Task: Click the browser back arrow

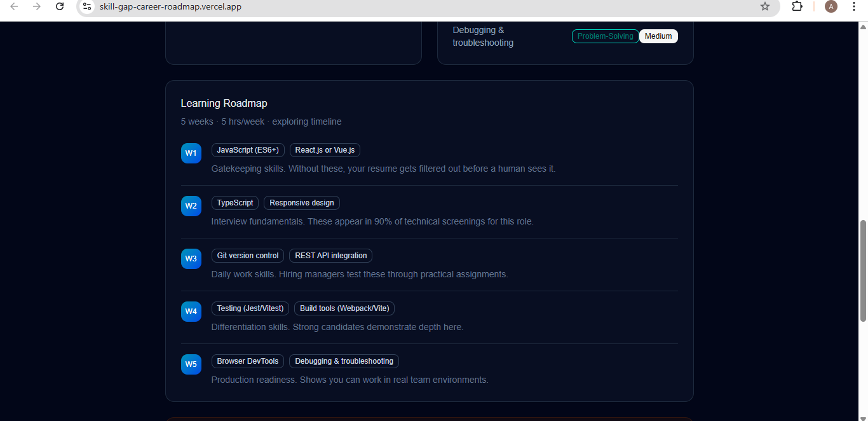Action: coord(14,6)
